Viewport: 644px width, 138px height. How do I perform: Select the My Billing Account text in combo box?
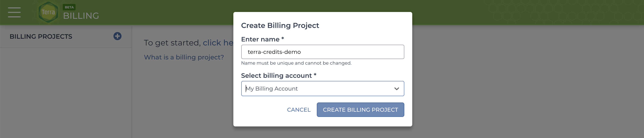pyautogui.click(x=272, y=89)
